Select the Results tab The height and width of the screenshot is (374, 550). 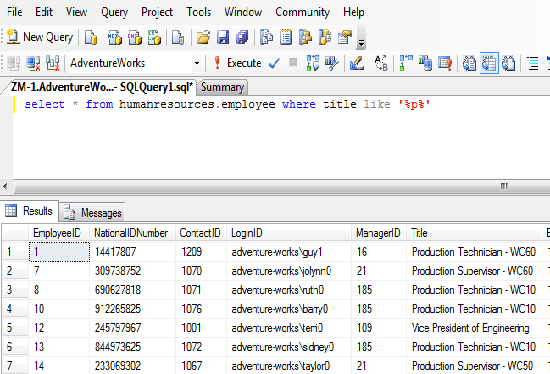coord(29,211)
